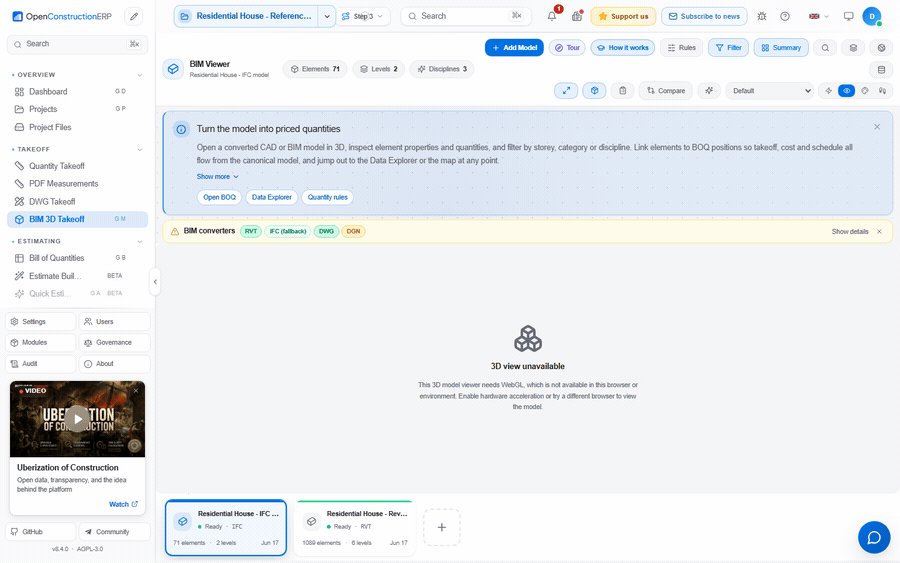Image resolution: width=900 pixels, height=563 pixels.
Task: Open the chat bubble assistant button
Action: point(874,537)
